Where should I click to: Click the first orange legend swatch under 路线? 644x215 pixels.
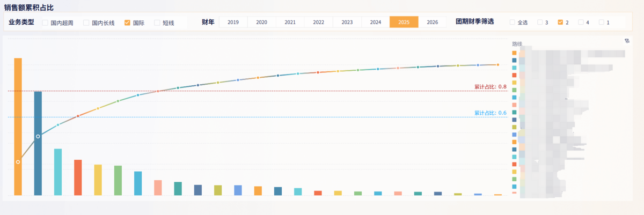coord(514,53)
